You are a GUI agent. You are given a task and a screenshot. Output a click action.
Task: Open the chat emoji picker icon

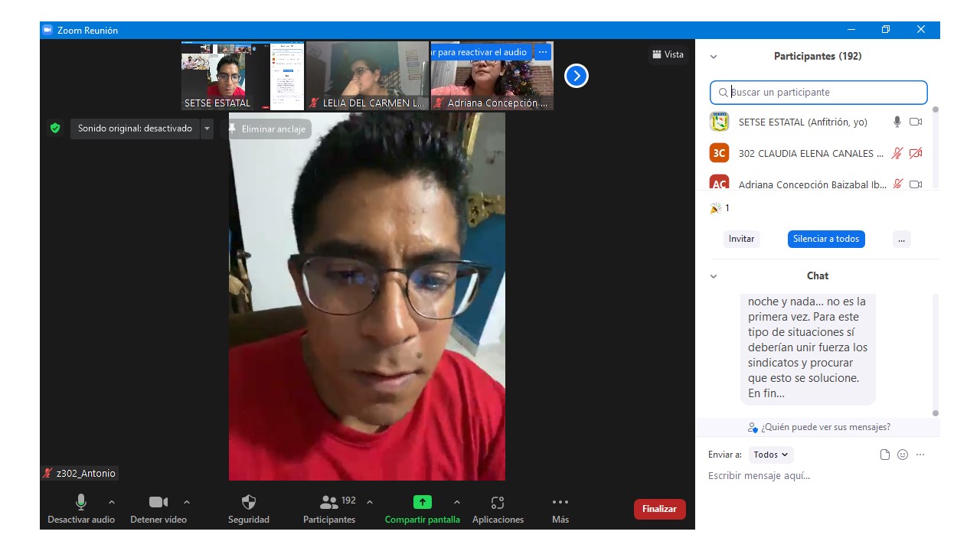(x=903, y=455)
